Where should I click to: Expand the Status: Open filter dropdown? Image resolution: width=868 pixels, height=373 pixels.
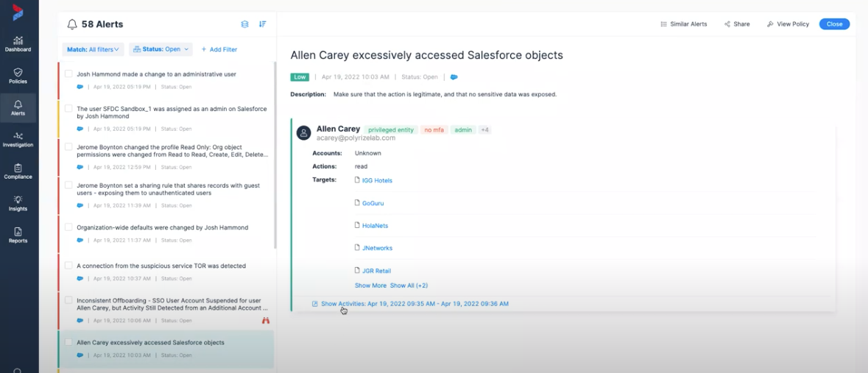160,49
